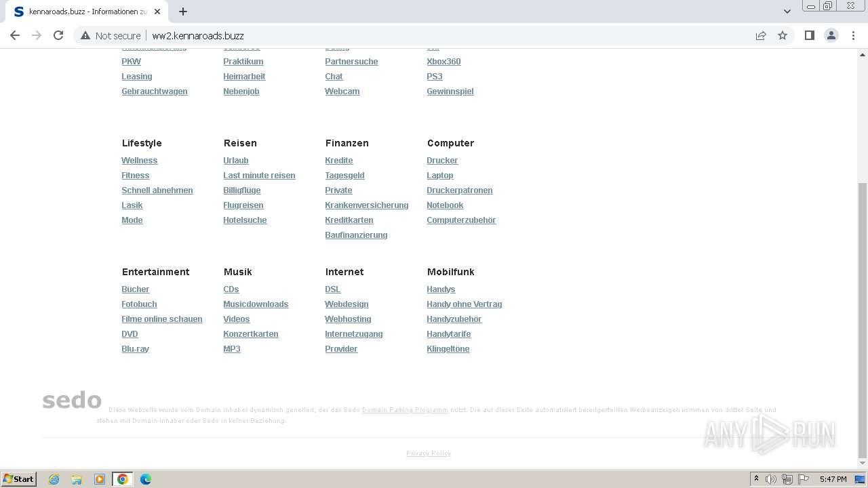Select the Tagesgeld link
Screen dimensions: 868x488
344,176
